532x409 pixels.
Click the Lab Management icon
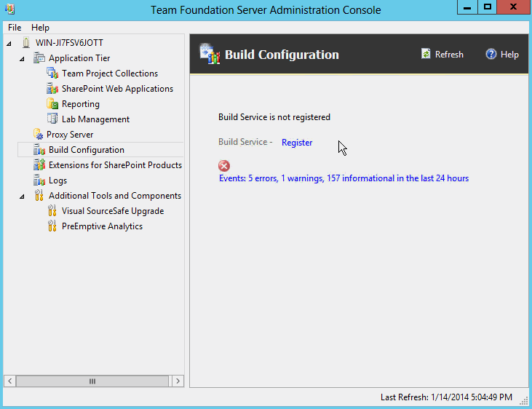tap(52, 119)
